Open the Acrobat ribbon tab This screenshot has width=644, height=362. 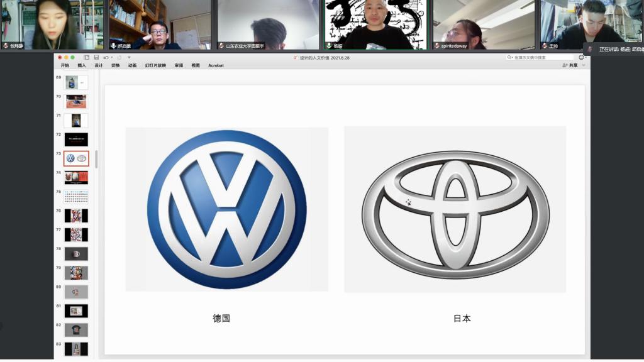coord(216,65)
